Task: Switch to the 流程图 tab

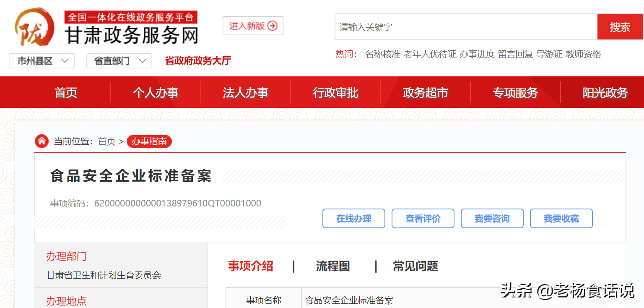Action: point(333,266)
